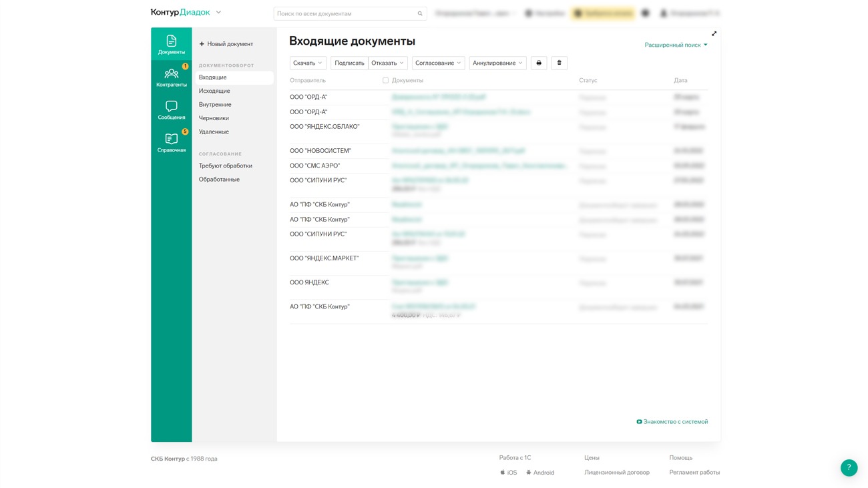
Task: Expand the Согласование dropdown
Action: coord(438,63)
